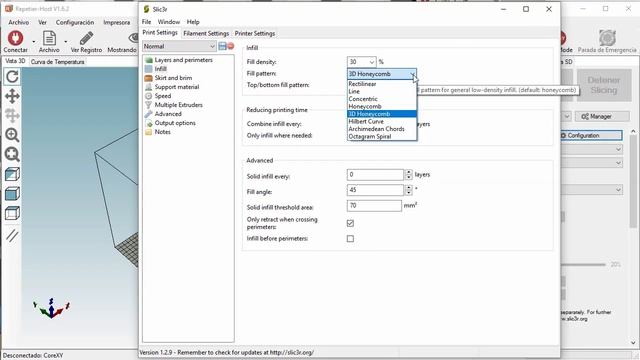640x360 pixels.
Task: Open Notes page in tree
Action: click(x=162, y=132)
